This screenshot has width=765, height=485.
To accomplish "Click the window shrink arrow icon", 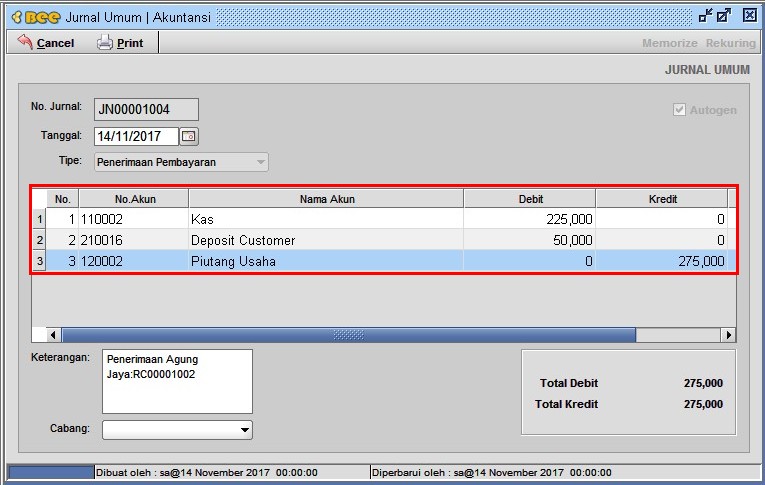I will pyautogui.click(x=705, y=16).
